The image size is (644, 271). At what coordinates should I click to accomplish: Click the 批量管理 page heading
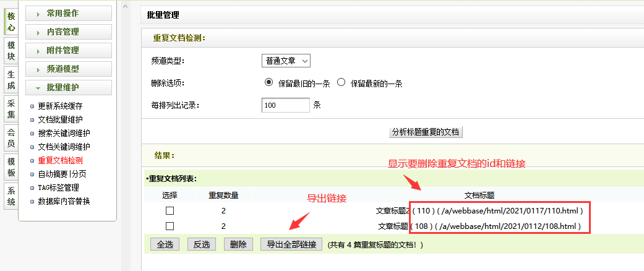(x=163, y=15)
